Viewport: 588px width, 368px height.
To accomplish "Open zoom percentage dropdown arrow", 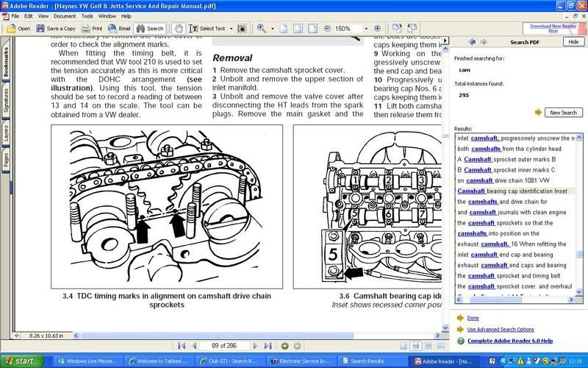I will point(366,29).
